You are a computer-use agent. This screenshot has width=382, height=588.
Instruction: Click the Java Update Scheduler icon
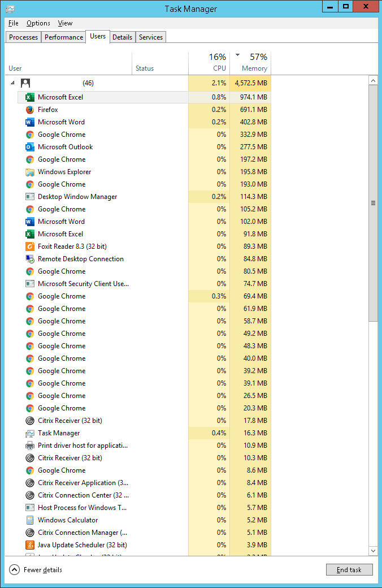(x=29, y=545)
